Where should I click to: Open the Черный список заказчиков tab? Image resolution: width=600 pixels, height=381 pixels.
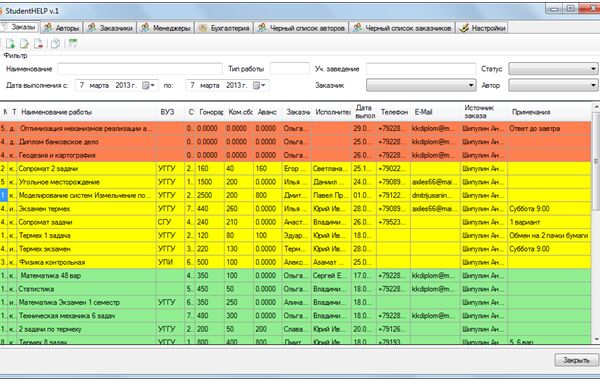coord(402,28)
